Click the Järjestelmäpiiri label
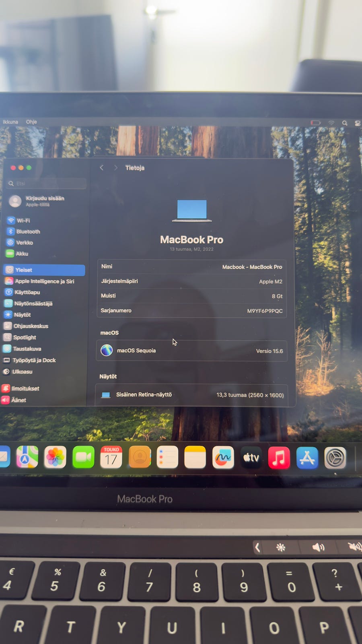The width and height of the screenshot is (362, 644). (x=119, y=281)
